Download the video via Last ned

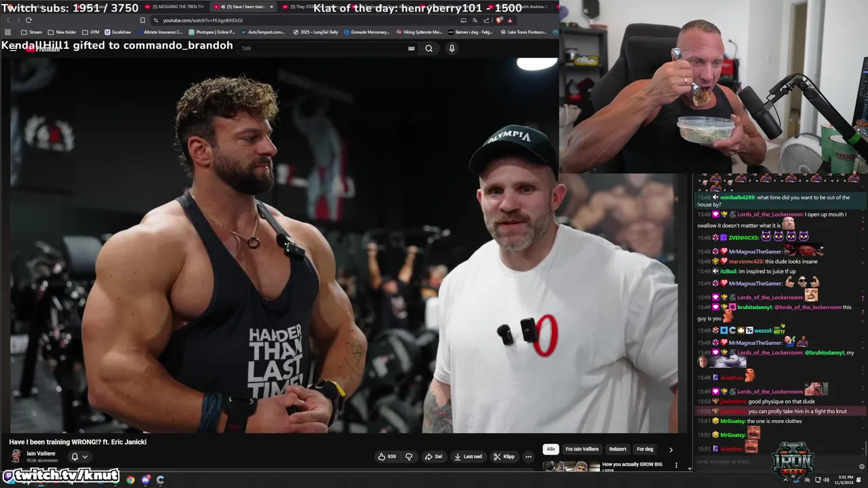click(x=468, y=457)
